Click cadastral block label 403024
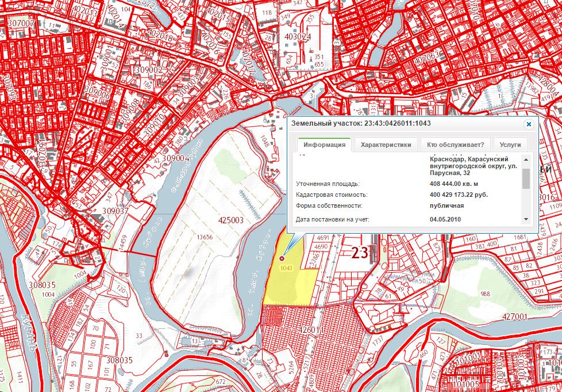 coord(297,37)
